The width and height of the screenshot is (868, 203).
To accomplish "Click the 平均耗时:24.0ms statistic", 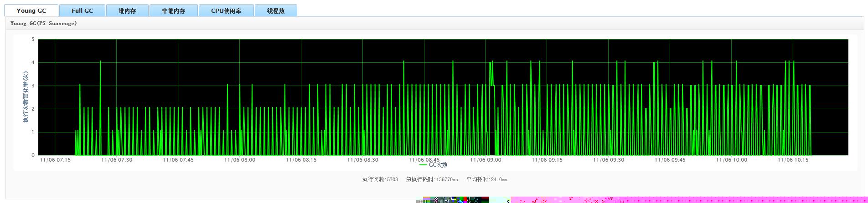I will [x=487, y=179].
